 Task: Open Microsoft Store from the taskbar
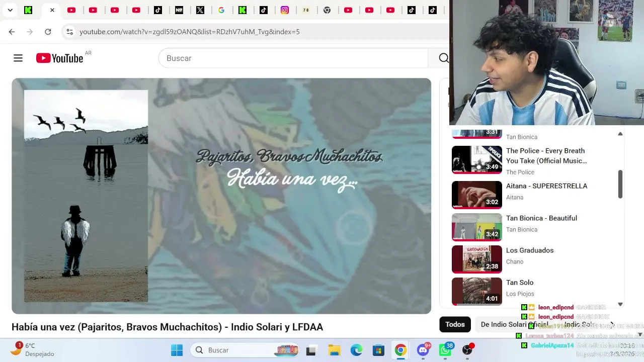point(378,350)
